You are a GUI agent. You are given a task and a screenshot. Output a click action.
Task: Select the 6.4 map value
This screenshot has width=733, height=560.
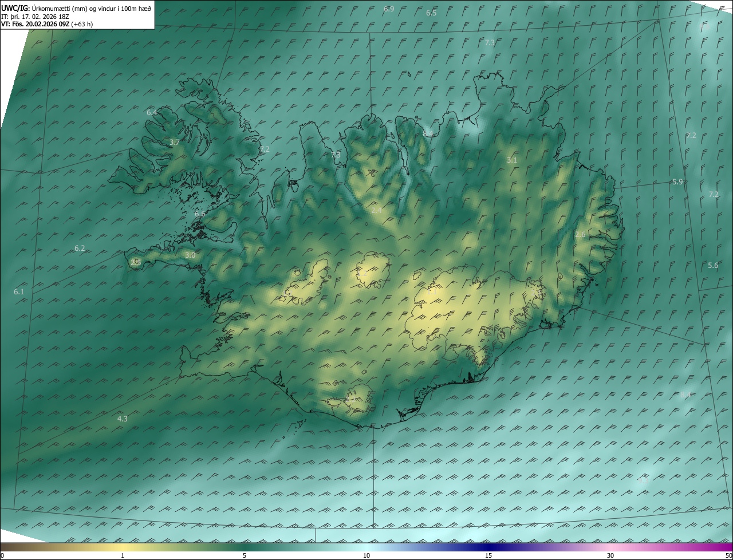pyautogui.click(x=152, y=112)
